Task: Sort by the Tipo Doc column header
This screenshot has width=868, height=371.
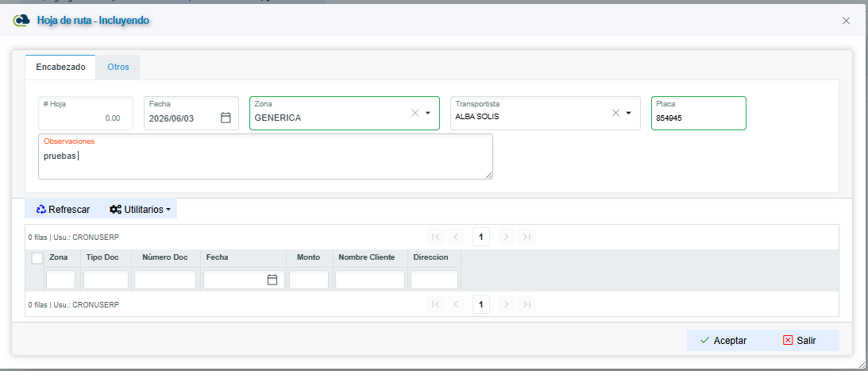Action: (x=104, y=257)
